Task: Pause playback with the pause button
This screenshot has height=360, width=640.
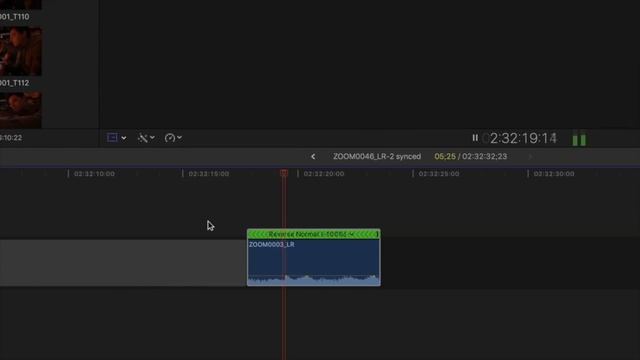Action: (475, 138)
